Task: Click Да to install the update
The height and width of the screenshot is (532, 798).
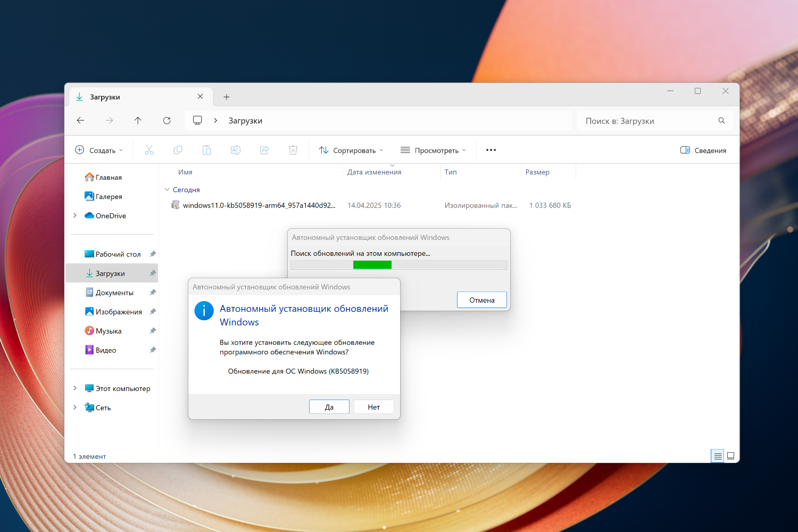Action: (329, 407)
